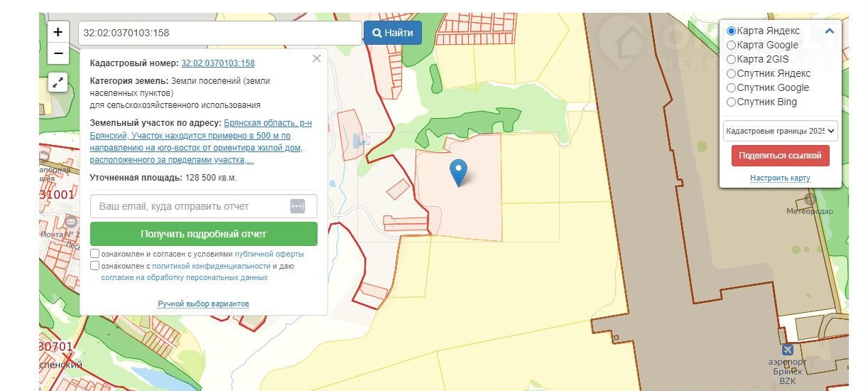Open Кадастровые границы dropdown
The width and height of the screenshot is (868, 391).
[781, 132]
